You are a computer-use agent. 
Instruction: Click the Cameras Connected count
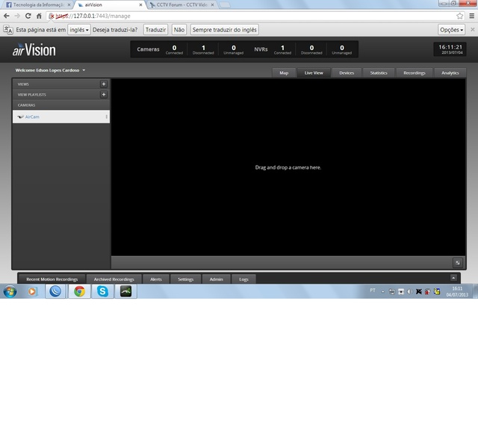(x=174, y=49)
